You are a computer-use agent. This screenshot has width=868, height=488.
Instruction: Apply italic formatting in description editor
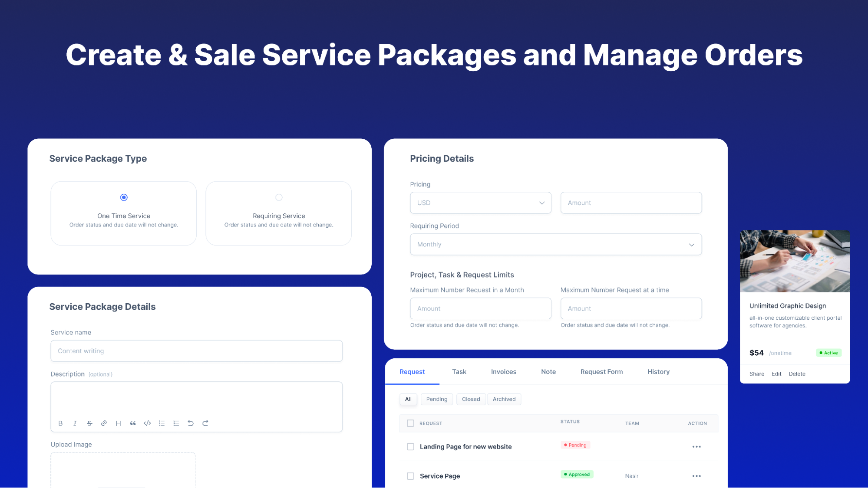coord(75,423)
